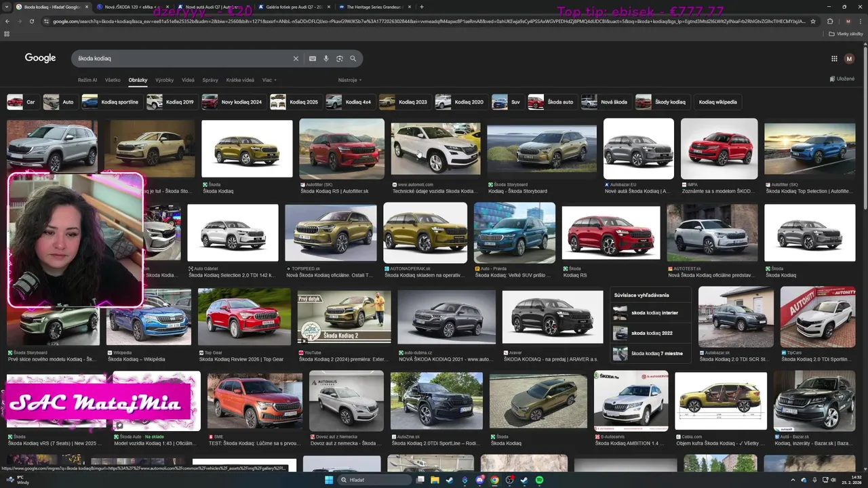The height and width of the screenshot is (488, 868).
Task: Switch to Všetko results tab
Action: point(113,80)
